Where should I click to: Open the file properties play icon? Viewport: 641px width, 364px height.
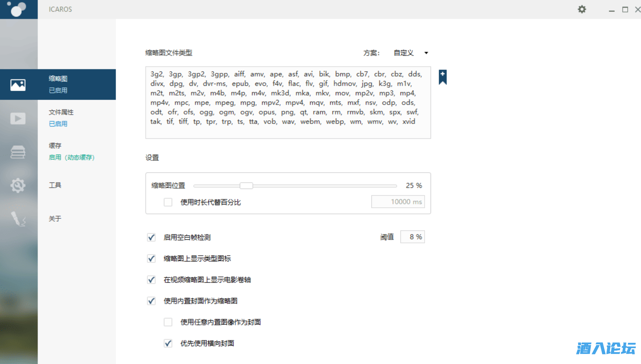point(18,119)
